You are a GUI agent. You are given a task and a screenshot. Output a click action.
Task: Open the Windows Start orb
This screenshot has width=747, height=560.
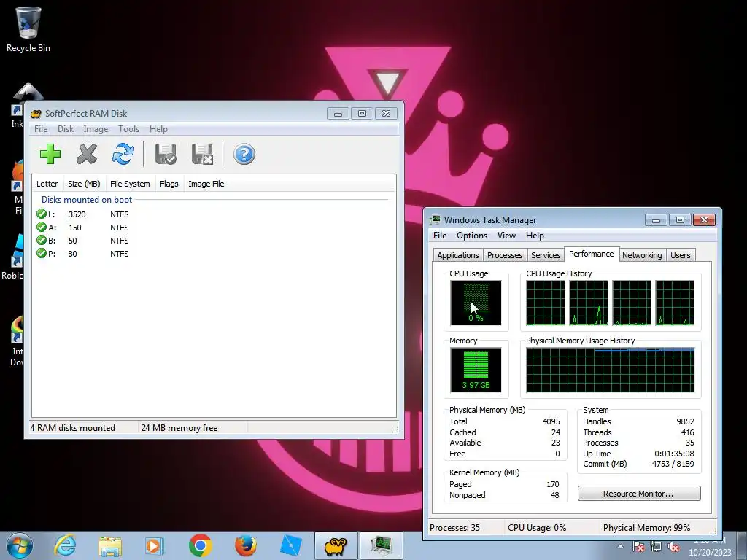19,545
